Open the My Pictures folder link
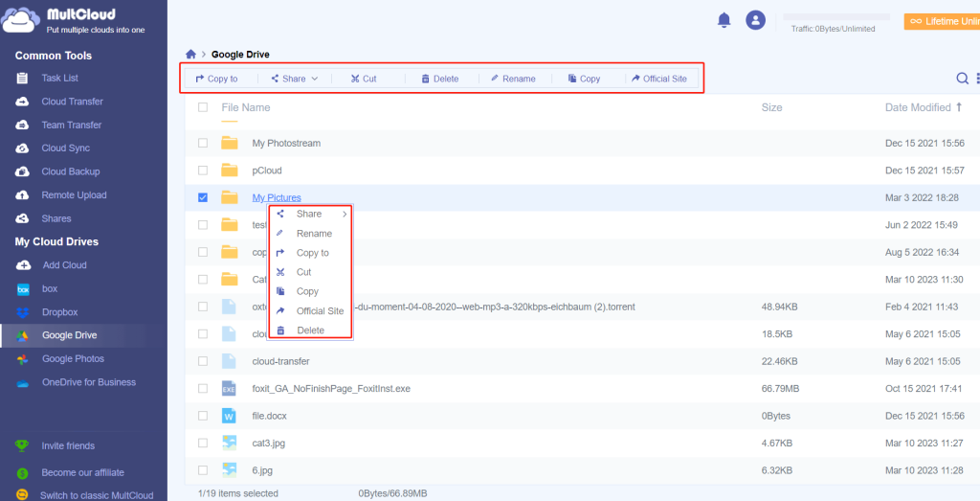 (x=277, y=197)
